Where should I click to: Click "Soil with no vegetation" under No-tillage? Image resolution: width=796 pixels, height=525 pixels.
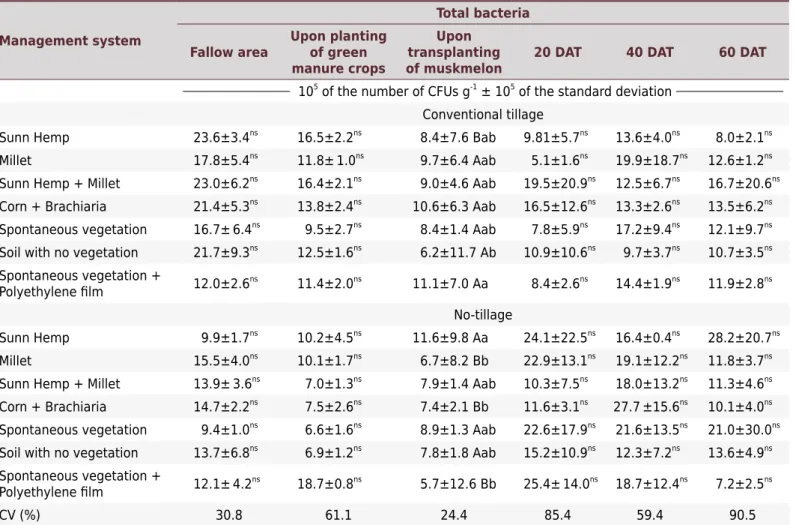pos(69,453)
